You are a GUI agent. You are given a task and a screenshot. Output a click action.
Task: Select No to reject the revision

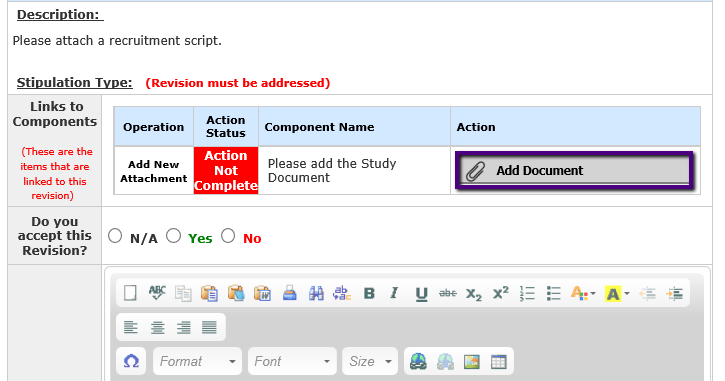pos(228,236)
